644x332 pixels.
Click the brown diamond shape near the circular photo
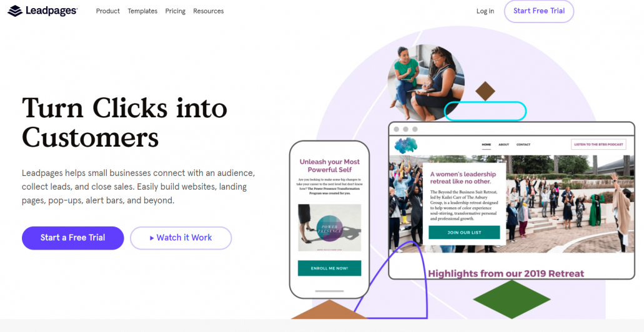(x=485, y=91)
